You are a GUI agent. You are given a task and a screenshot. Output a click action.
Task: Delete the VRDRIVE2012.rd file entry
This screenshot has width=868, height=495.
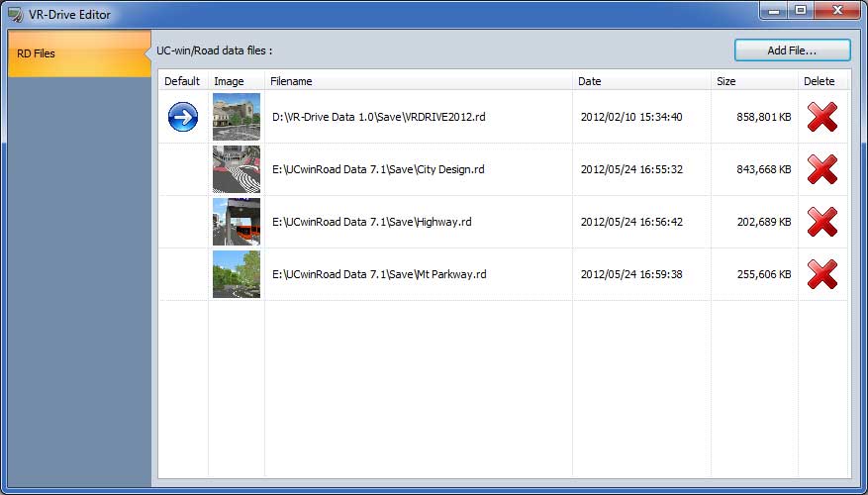point(822,117)
